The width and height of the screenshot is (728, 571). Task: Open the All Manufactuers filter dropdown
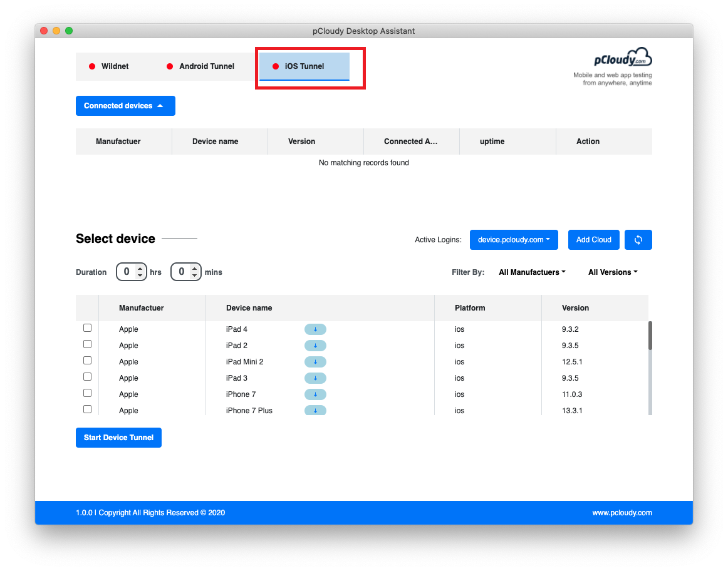pos(532,272)
